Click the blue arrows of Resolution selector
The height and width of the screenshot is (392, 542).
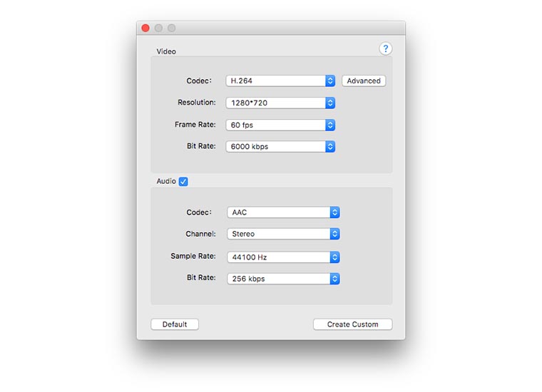tap(330, 103)
